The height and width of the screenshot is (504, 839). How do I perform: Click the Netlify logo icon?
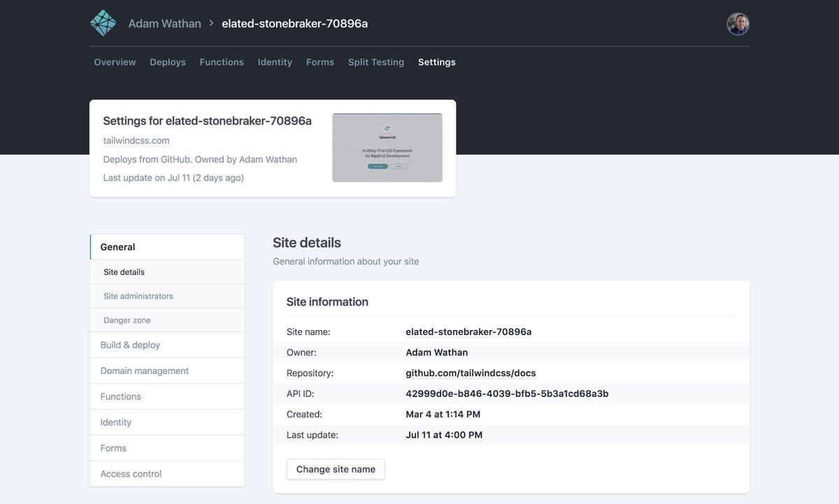[x=103, y=23]
